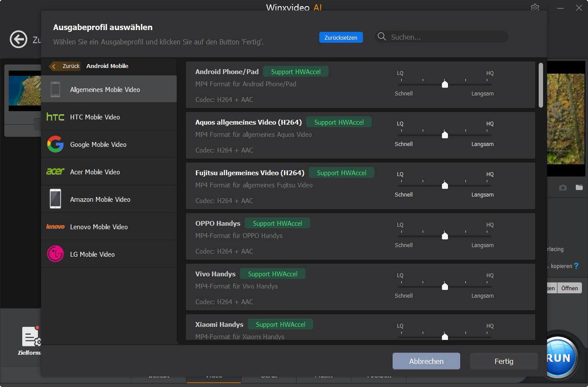
Task: Select LG Mobile Video category
Action: pyautogui.click(x=109, y=254)
